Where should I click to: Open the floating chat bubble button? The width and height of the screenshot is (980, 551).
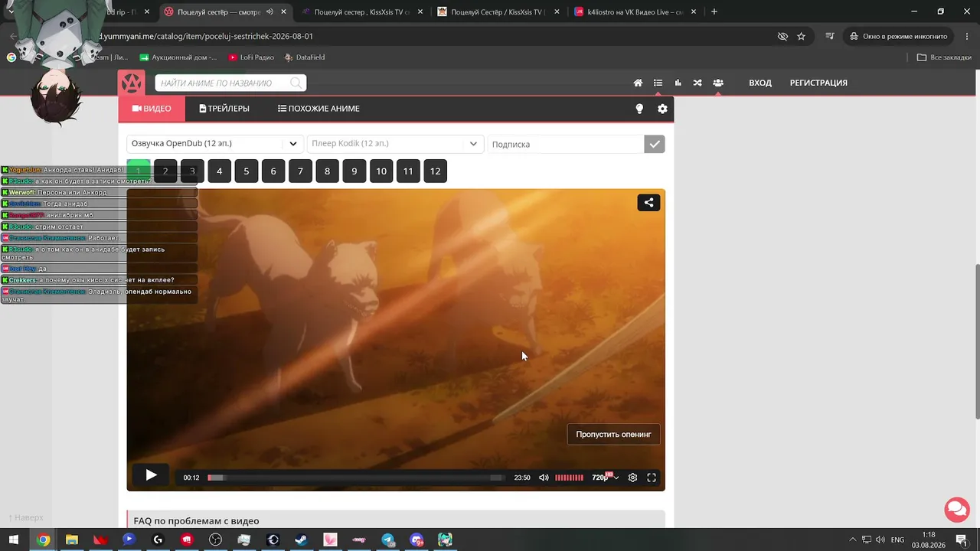(x=957, y=509)
